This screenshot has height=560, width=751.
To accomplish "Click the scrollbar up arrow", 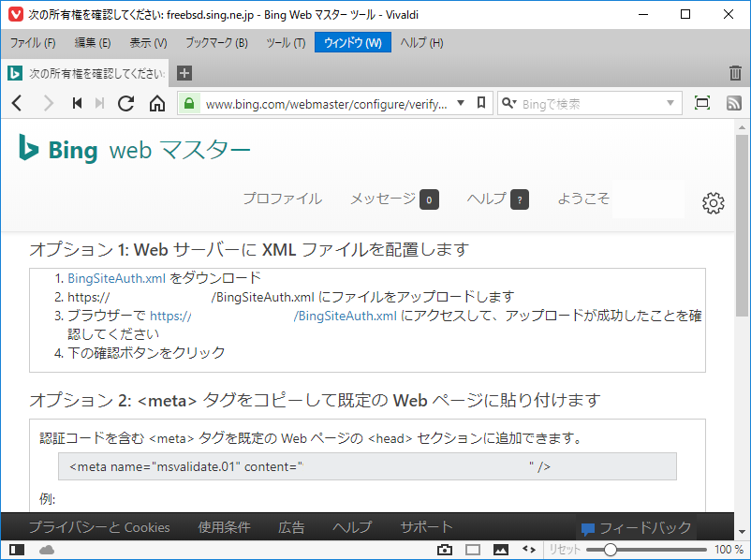I will click(x=742, y=127).
